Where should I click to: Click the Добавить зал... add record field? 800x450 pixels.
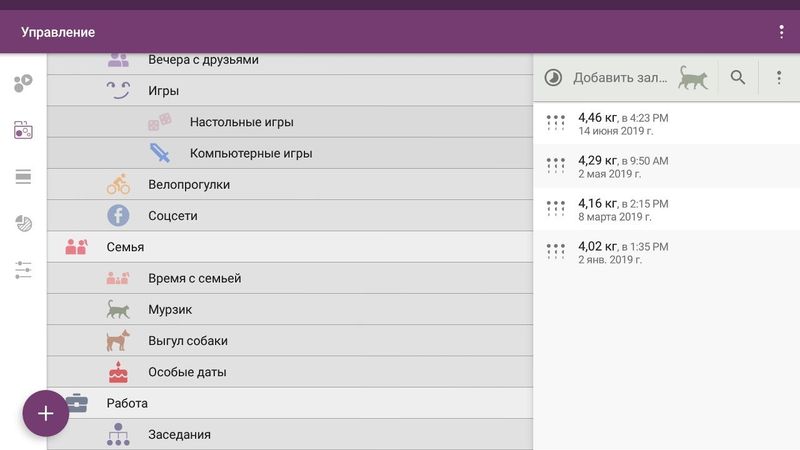point(619,78)
